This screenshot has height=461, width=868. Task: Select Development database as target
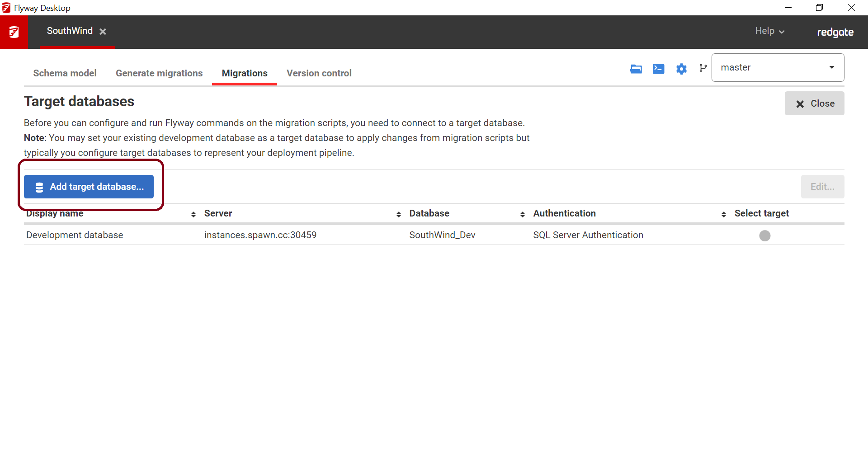(x=764, y=235)
